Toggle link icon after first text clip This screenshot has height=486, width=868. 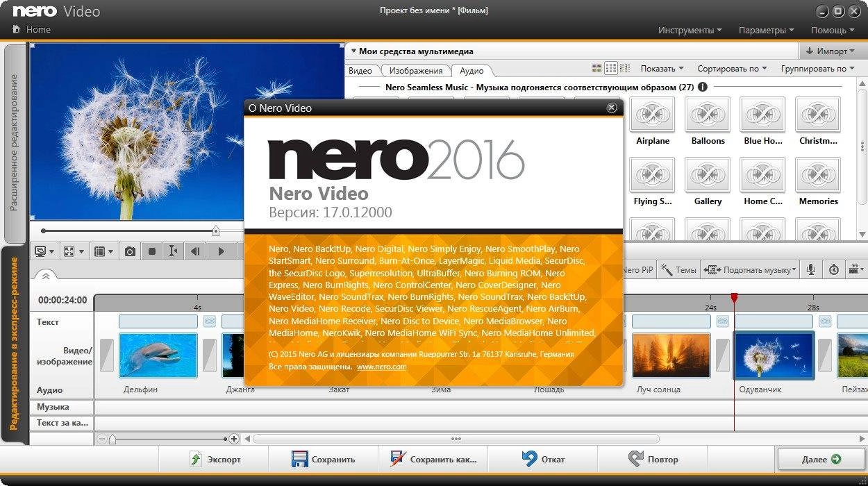(209, 321)
